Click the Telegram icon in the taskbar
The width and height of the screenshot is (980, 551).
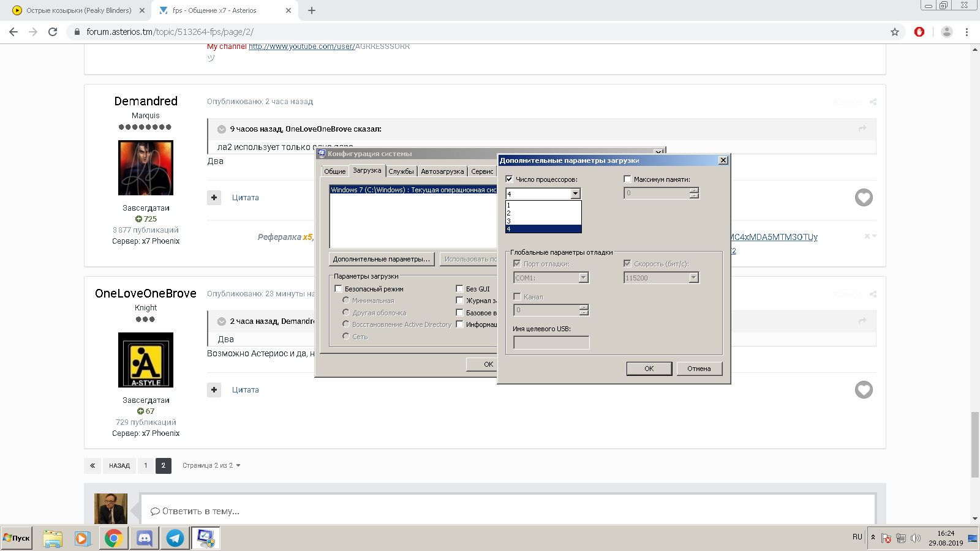175,538
